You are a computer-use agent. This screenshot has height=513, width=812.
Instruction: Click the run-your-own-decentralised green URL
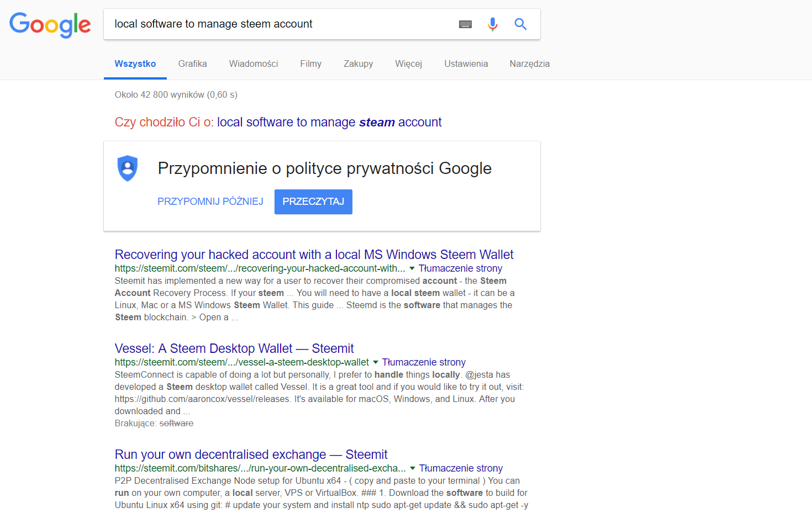coord(260,468)
